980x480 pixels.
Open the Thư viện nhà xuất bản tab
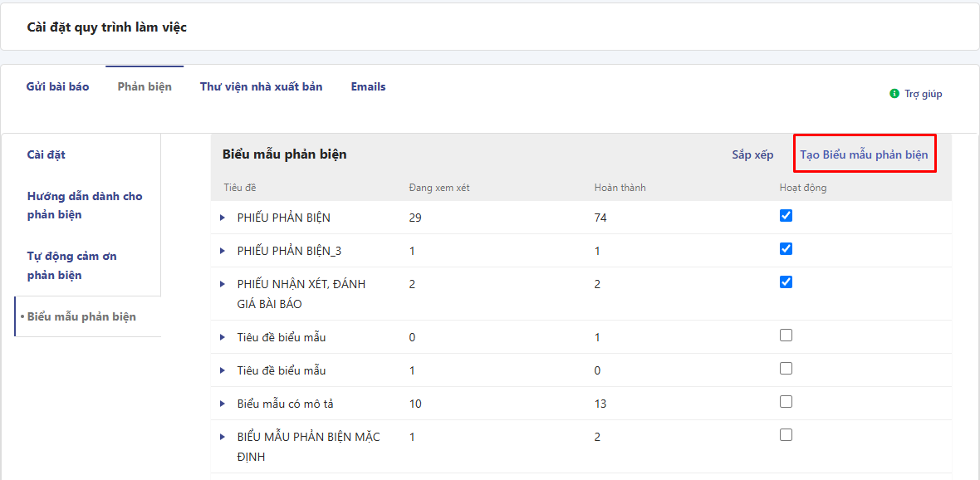point(261,86)
